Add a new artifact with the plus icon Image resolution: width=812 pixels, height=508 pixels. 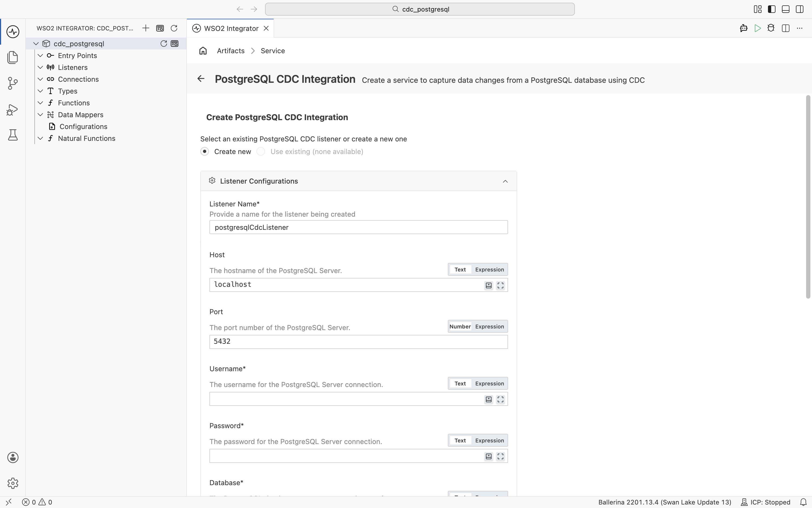point(146,28)
